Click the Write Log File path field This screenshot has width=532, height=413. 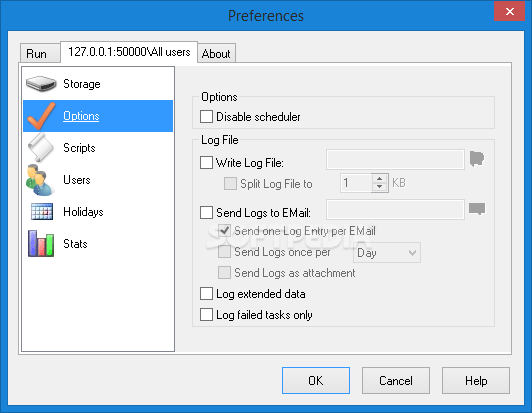[395, 159]
